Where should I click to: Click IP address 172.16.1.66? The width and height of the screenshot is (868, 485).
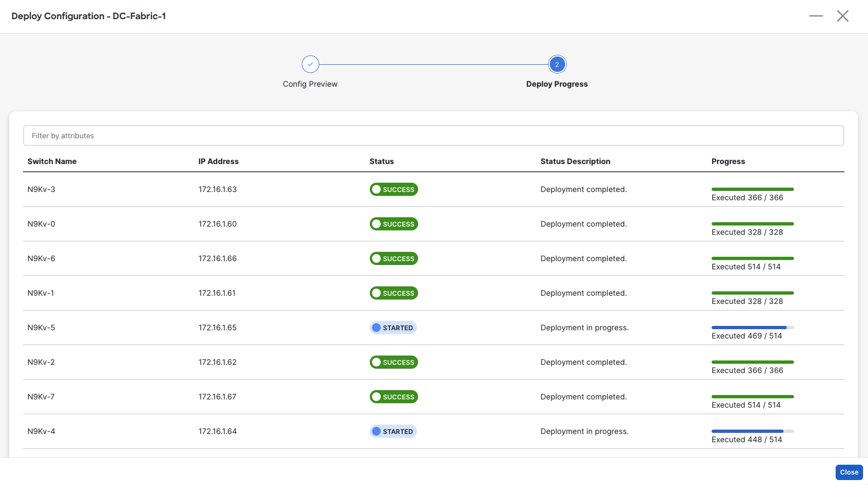coord(218,258)
